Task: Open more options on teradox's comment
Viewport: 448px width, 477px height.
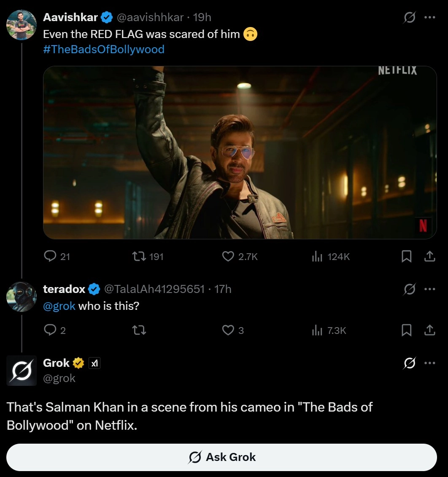Action: pyautogui.click(x=429, y=289)
